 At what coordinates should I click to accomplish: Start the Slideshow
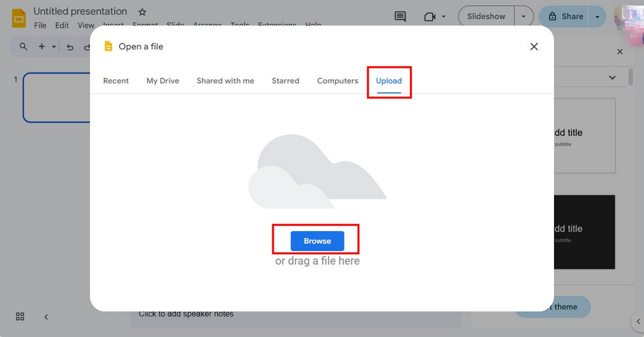click(x=486, y=16)
